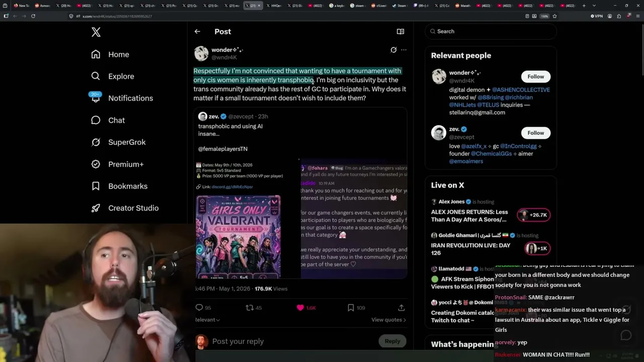This screenshot has height=362, width=644.
Task: Toggle the bookmark on the post
Action: pyautogui.click(x=351, y=308)
